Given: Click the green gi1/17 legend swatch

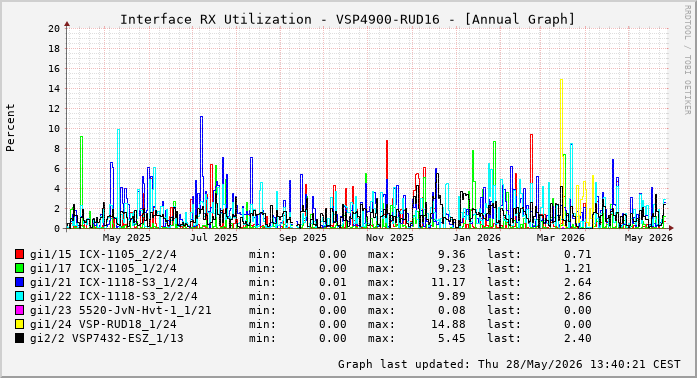Looking at the screenshot, I should [20, 268].
